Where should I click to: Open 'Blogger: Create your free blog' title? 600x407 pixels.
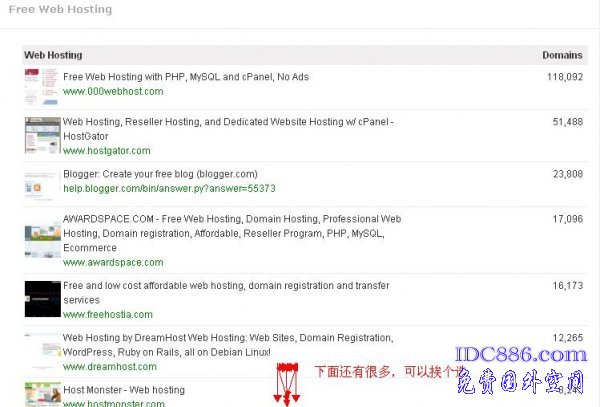pos(160,173)
